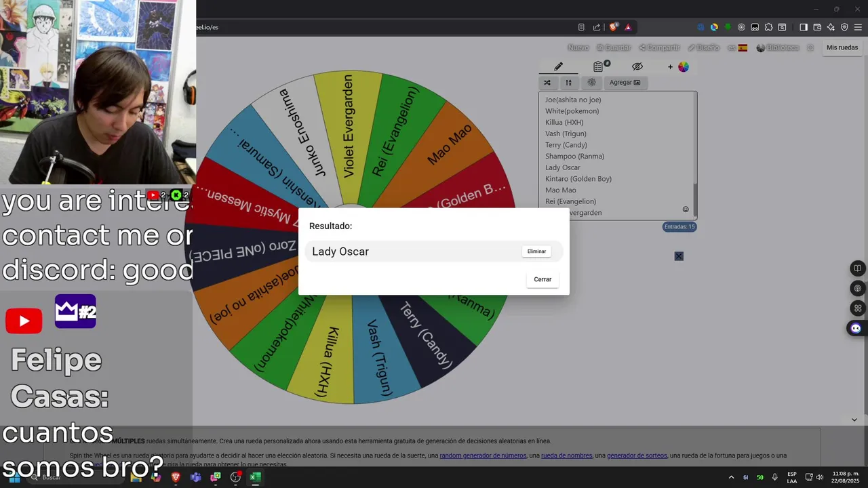
Task: Click the entries list scrollbar
Action: pos(694,201)
